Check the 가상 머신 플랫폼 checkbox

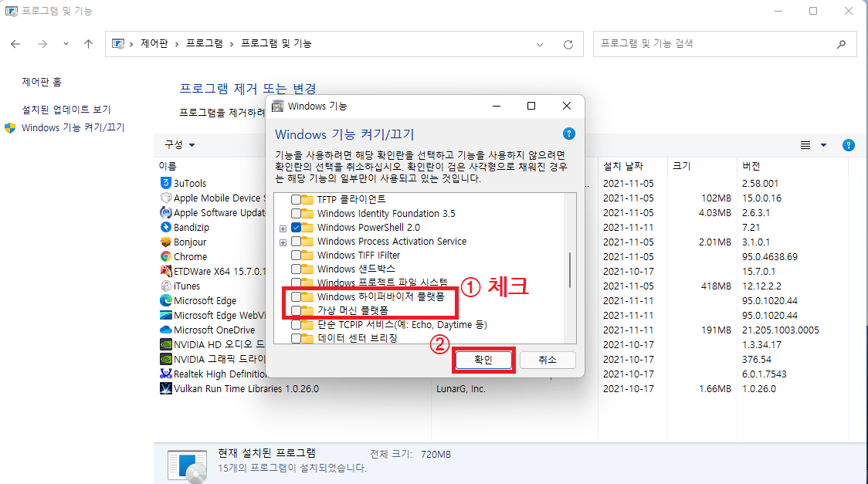point(297,311)
